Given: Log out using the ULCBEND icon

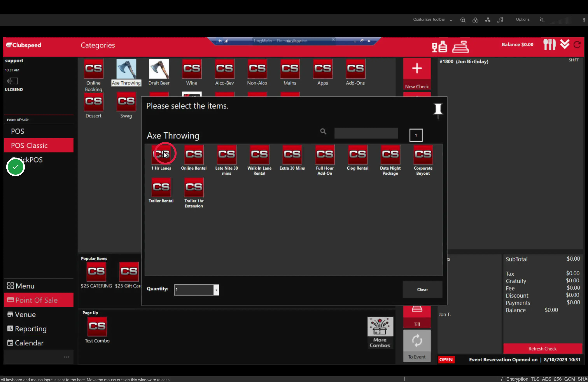Looking at the screenshot, I should [12, 81].
